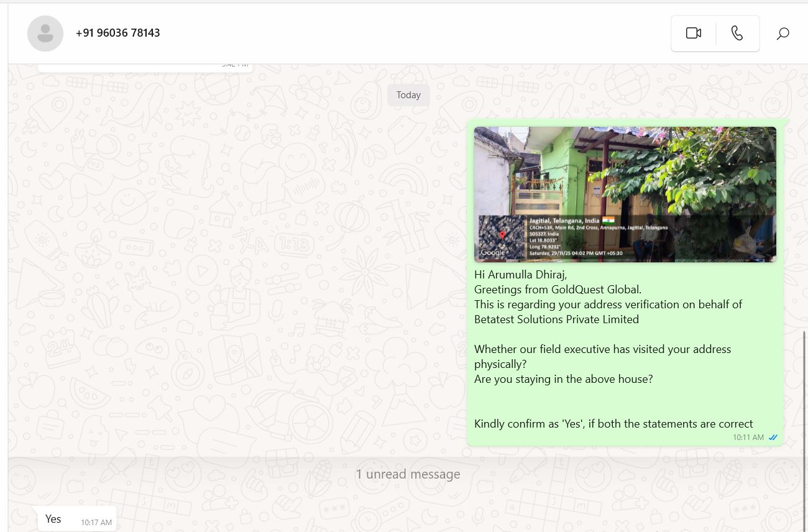808x532 pixels.
Task: Start a video call with the contact
Action: point(694,34)
